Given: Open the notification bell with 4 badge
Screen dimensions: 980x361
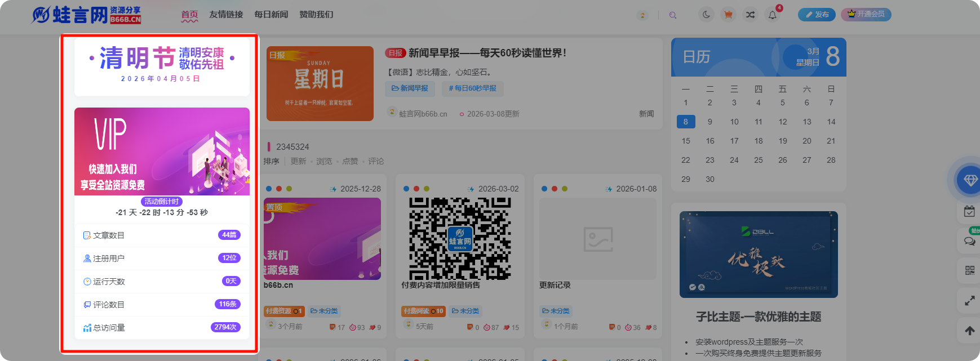Looking at the screenshot, I should (x=773, y=15).
